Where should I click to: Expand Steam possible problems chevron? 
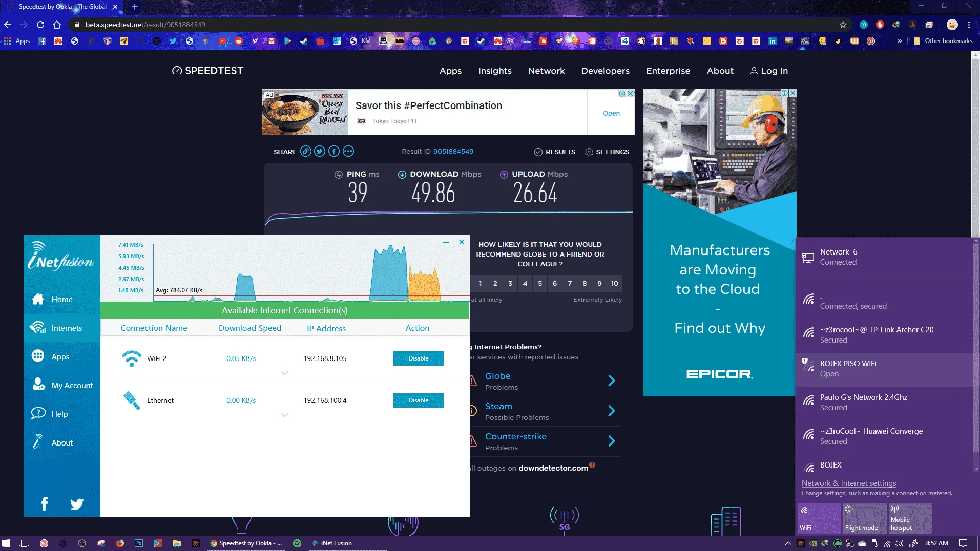pyautogui.click(x=612, y=411)
